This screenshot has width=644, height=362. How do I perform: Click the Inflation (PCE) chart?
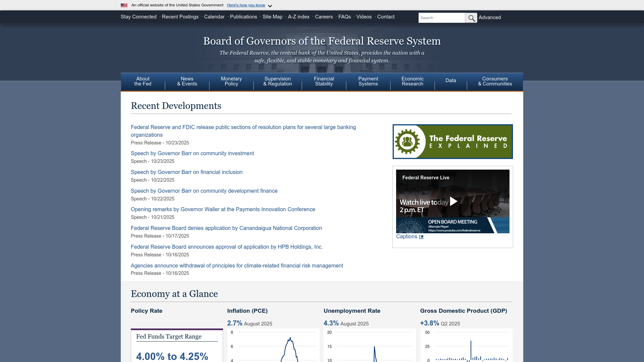pyautogui.click(x=273, y=345)
